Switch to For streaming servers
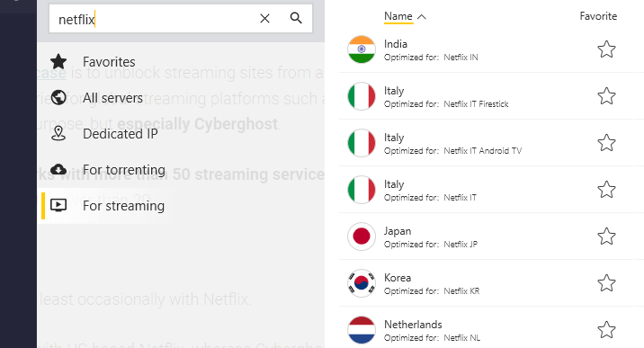 (x=123, y=206)
